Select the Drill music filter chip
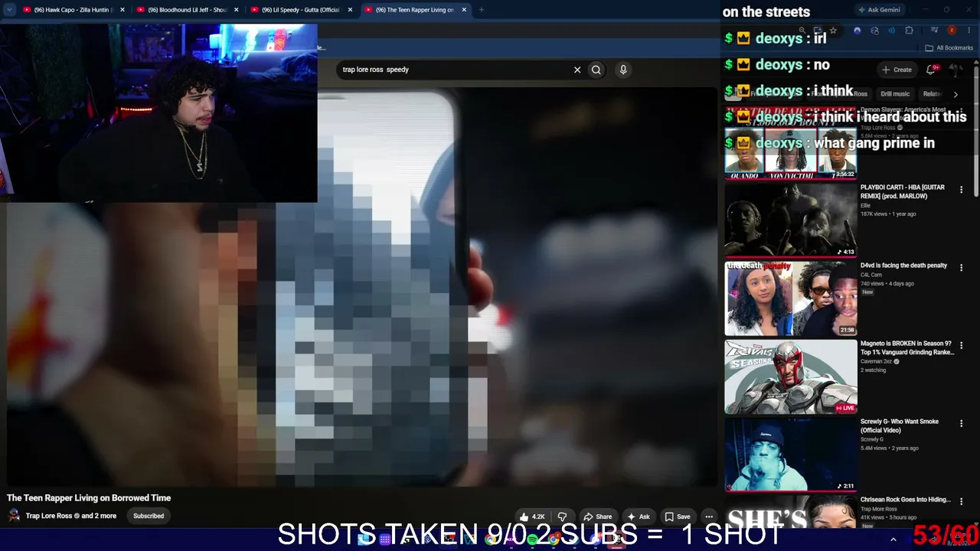Image resolution: width=980 pixels, height=551 pixels. coord(895,94)
